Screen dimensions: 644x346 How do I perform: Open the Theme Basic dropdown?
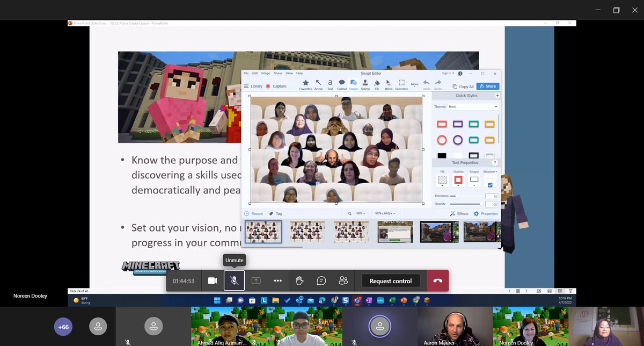(473, 107)
